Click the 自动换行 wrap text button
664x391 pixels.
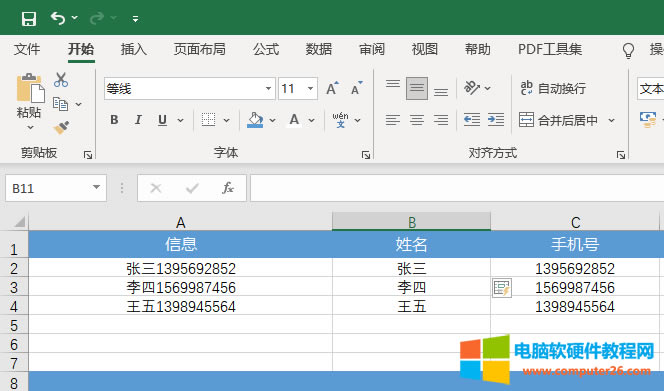[553, 88]
